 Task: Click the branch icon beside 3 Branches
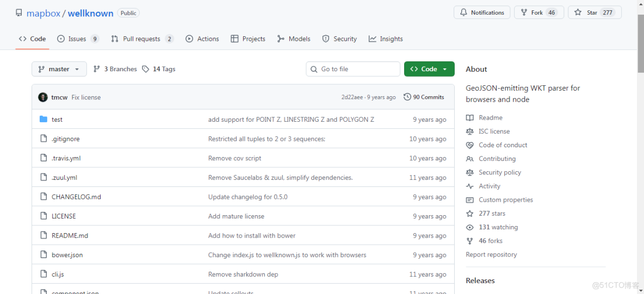97,69
